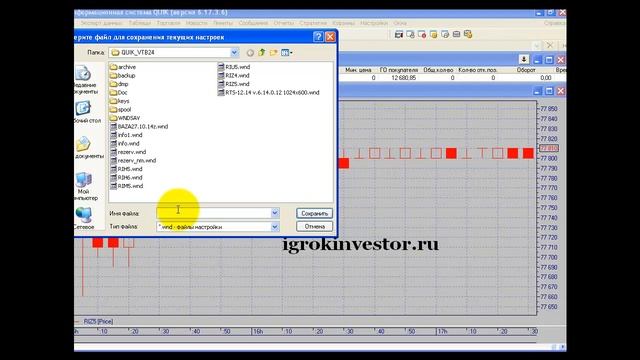Expand the Имя файла dropdown arrow
The height and width of the screenshot is (360, 640).
pos(275,213)
